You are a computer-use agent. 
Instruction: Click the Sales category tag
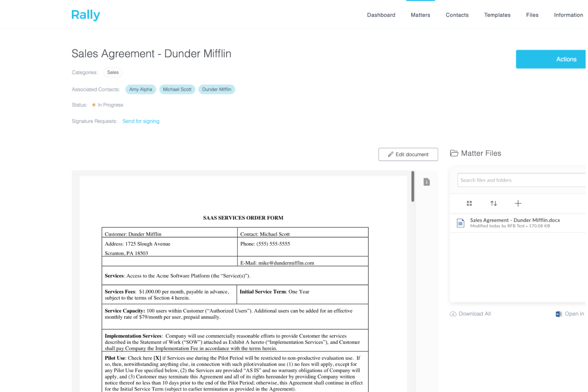coord(113,72)
